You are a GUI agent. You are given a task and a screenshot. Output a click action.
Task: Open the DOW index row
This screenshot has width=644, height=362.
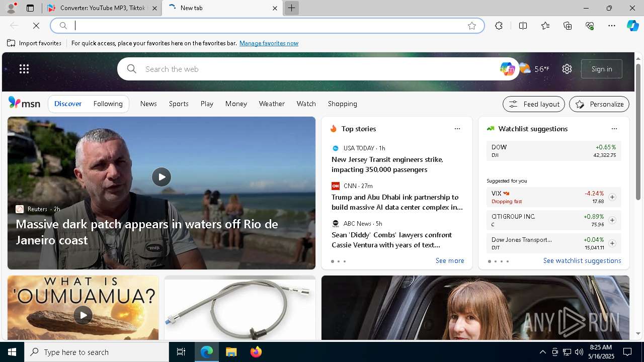pos(553,151)
